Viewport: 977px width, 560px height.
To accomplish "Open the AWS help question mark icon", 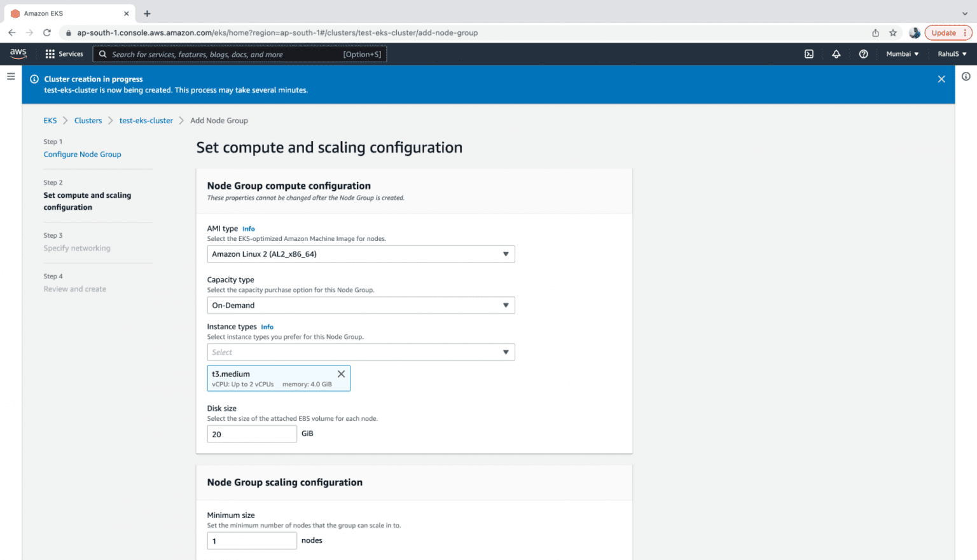I will click(863, 54).
